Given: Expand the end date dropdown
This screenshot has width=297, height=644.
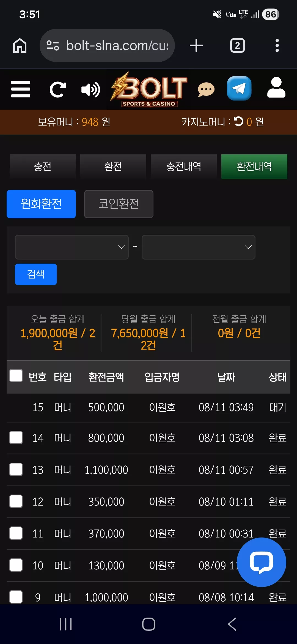Looking at the screenshot, I should [x=199, y=247].
